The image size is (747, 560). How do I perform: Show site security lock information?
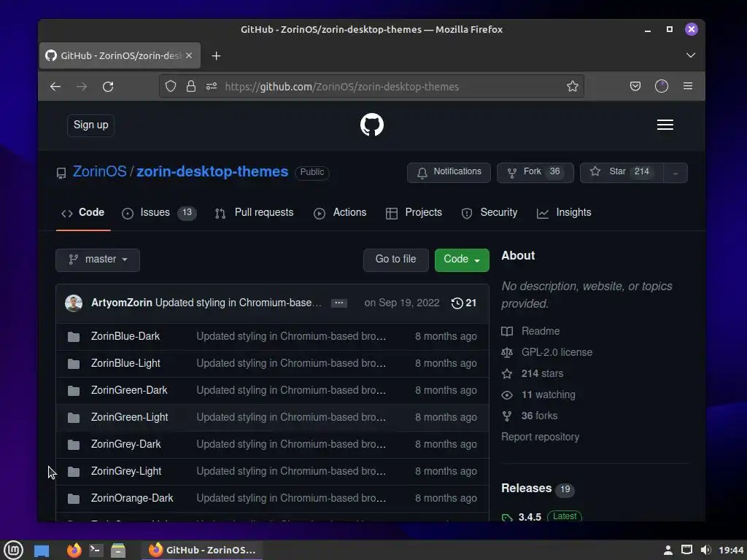click(191, 86)
